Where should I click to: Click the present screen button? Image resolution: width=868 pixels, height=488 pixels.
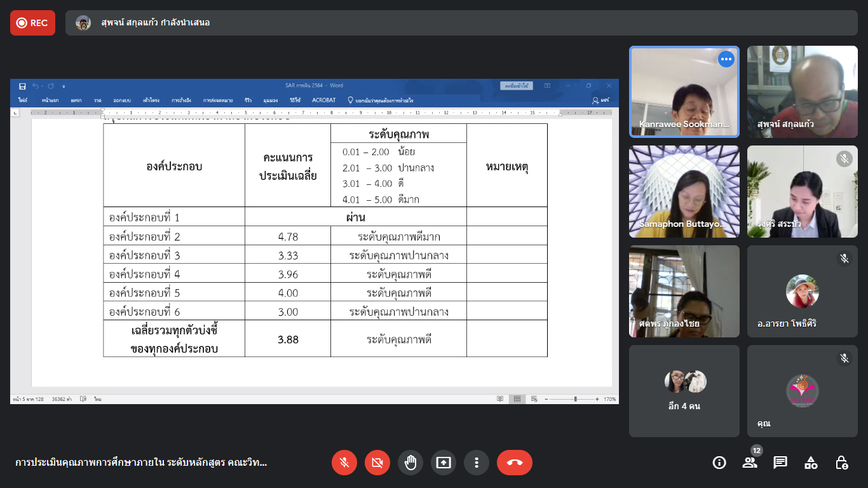444,463
